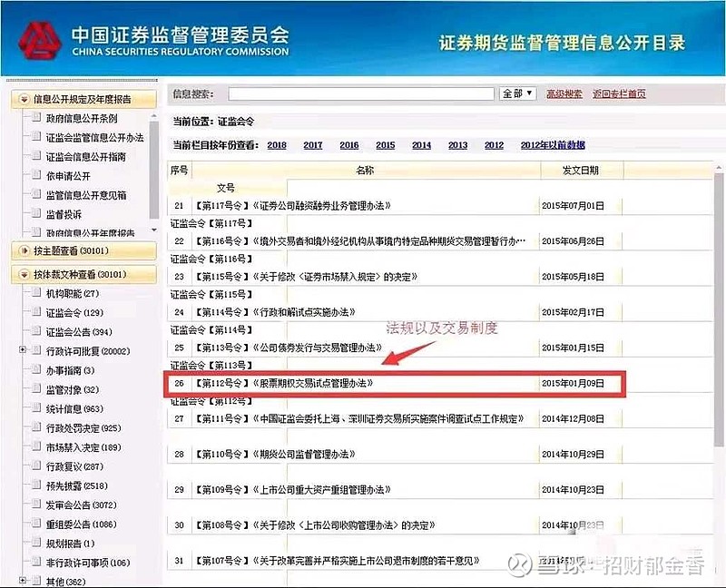Expand the plus node beside 其他 (362)
Image resolution: width=726 pixels, height=588 pixels.
pyautogui.click(x=22, y=580)
